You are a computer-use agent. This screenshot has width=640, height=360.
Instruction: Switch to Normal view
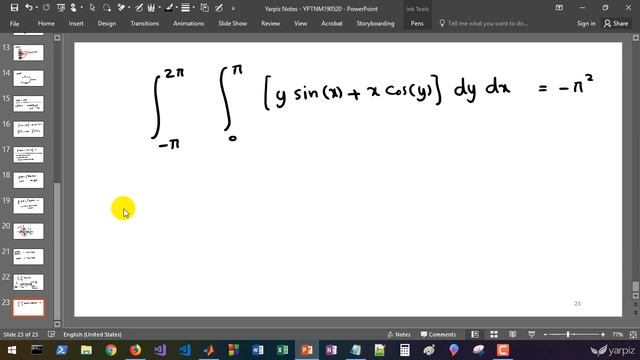(475, 334)
